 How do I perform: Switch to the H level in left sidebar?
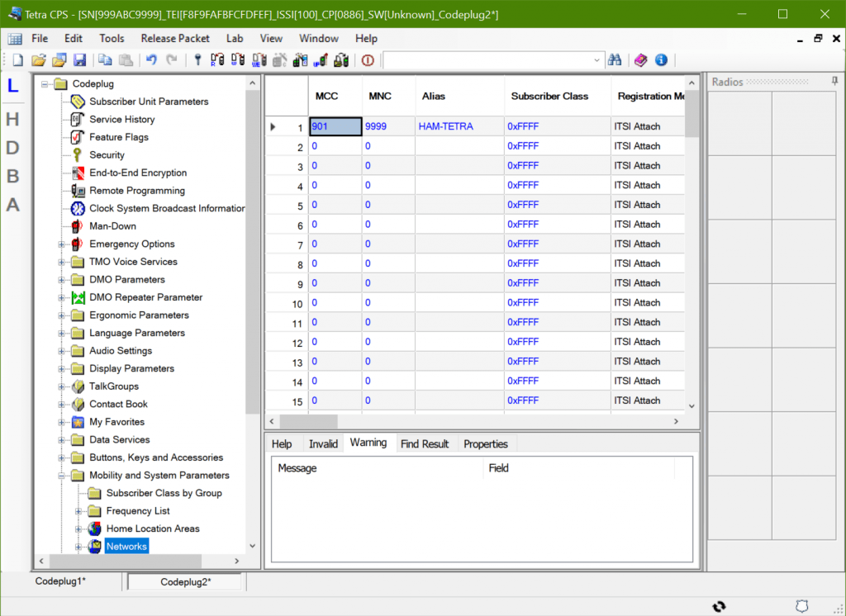coord(12,120)
